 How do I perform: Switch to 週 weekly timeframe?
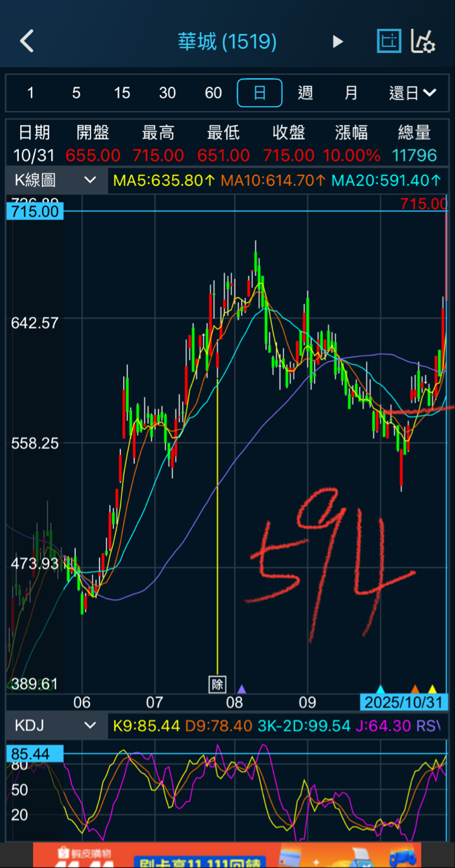(305, 93)
